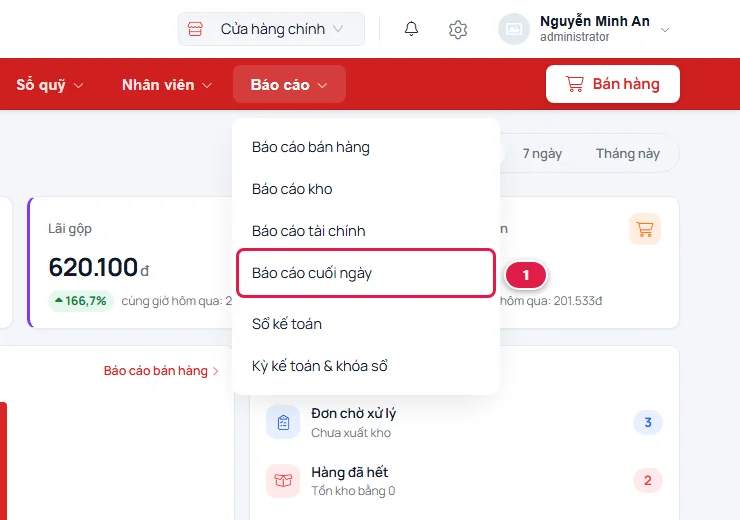Click the shopping cart icon in Bán hàng button
Viewport: 740px width, 520px height.
[x=574, y=84]
